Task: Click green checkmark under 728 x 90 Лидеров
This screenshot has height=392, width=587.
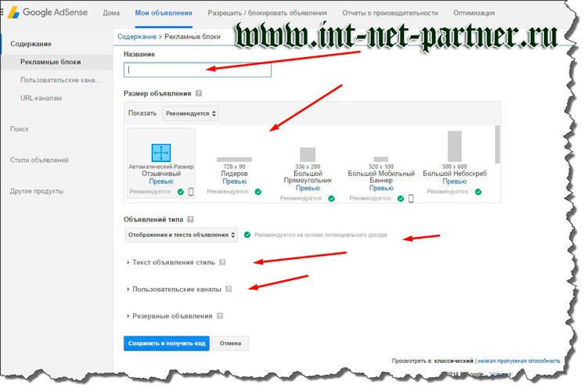Action: pyautogui.click(x=258, y=192)
